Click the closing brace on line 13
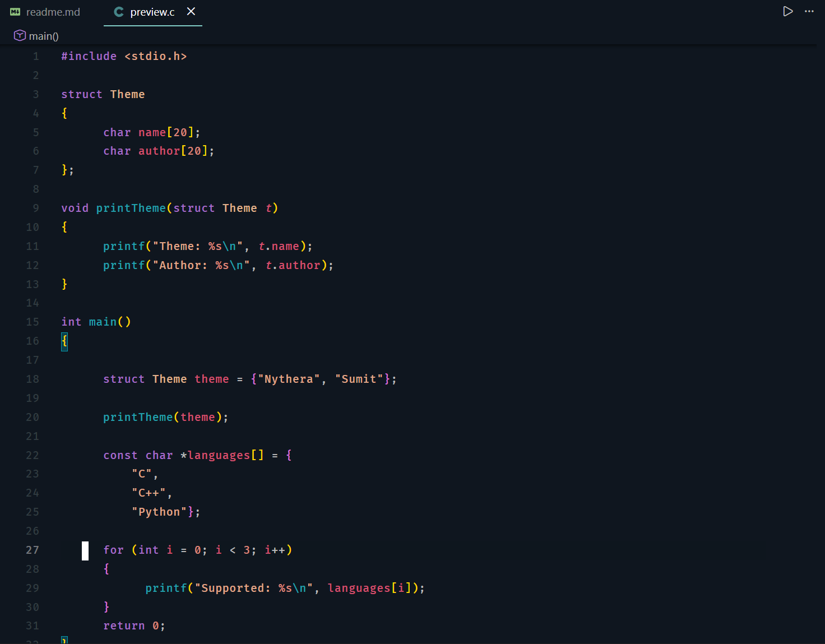825x644 pixels. pos(64,284)
